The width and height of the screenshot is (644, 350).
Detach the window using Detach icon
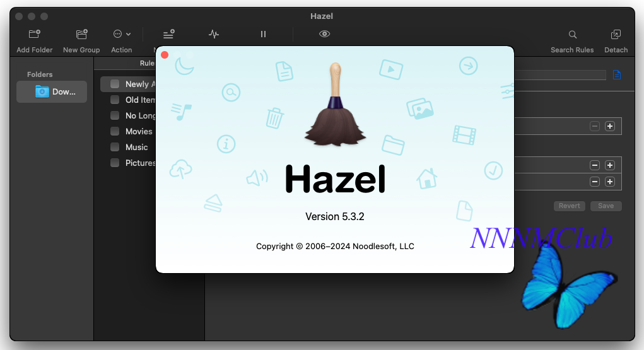tap(616, 35)
